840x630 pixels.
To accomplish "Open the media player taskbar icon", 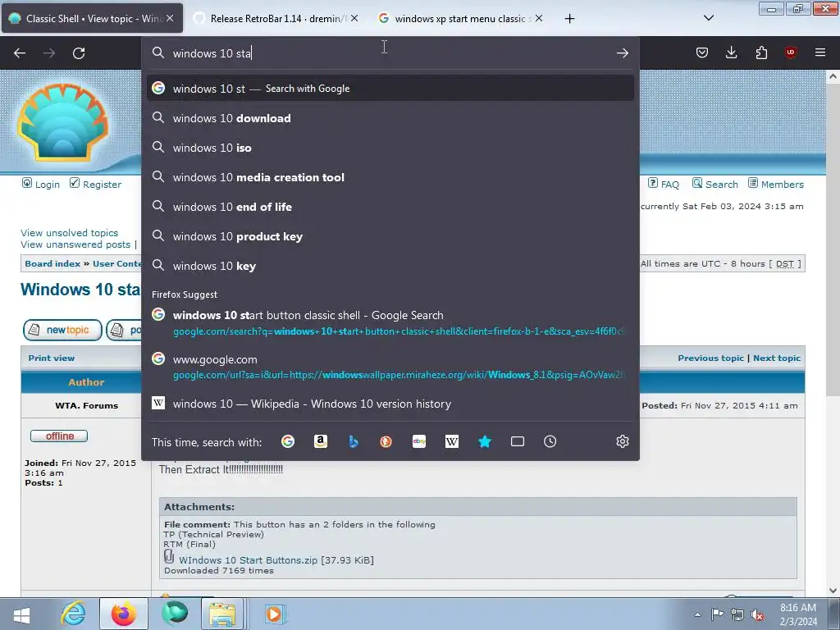I will (x=274, y=614).
